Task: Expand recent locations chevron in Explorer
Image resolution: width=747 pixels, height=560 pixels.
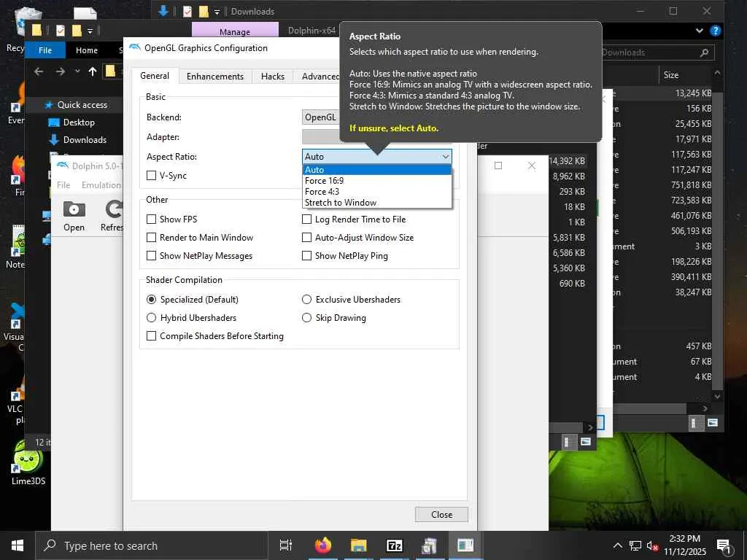Action: tap(77, 71)
